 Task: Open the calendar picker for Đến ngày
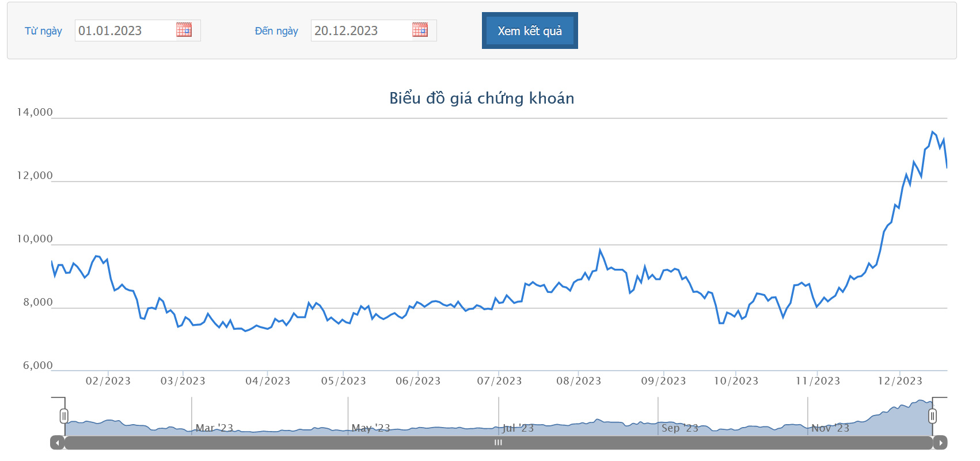tap(420, 30)
